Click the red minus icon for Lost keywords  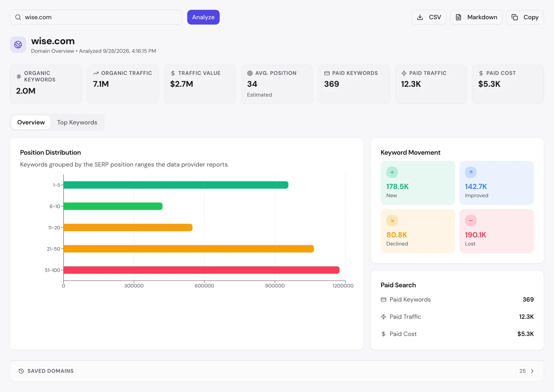click(x=471, y=221)
